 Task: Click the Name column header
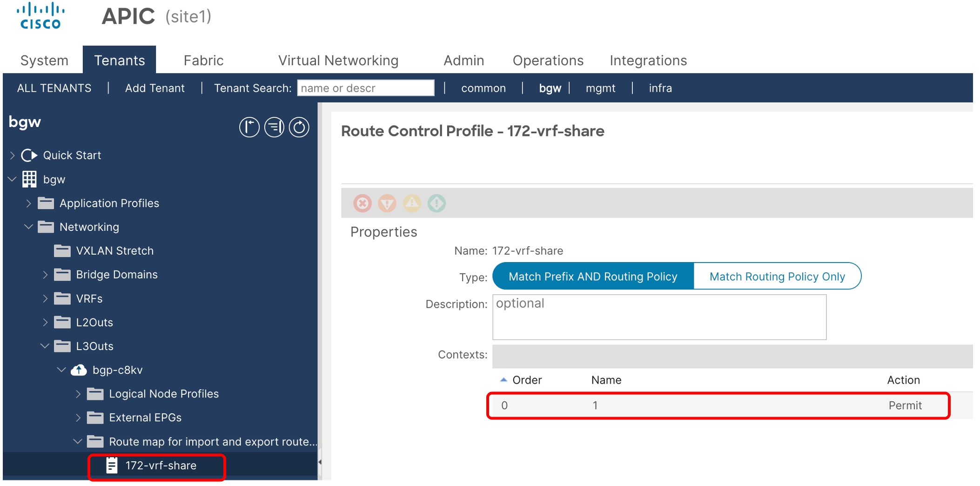606,380
